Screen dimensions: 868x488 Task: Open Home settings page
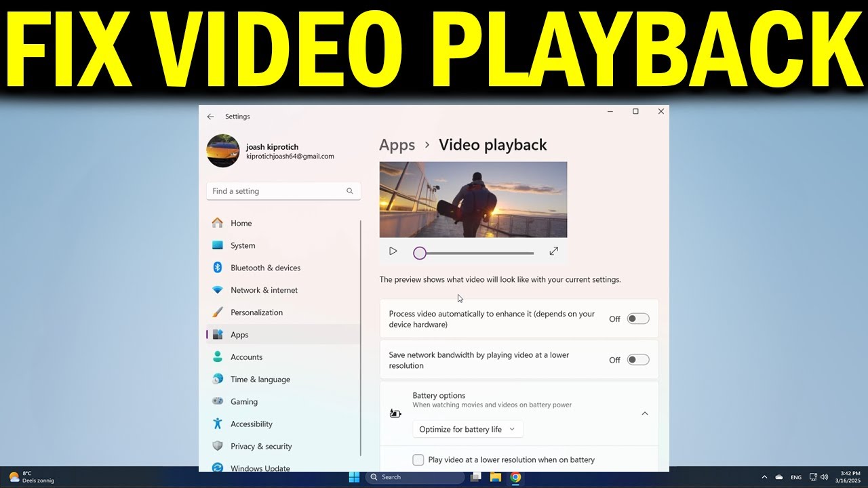[283, 223]
